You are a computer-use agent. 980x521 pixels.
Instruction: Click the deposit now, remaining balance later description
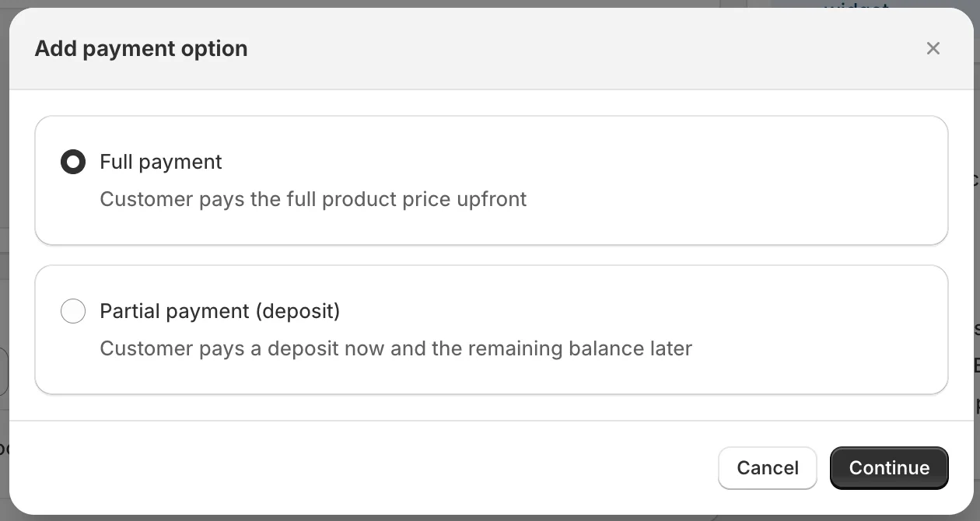396,348
